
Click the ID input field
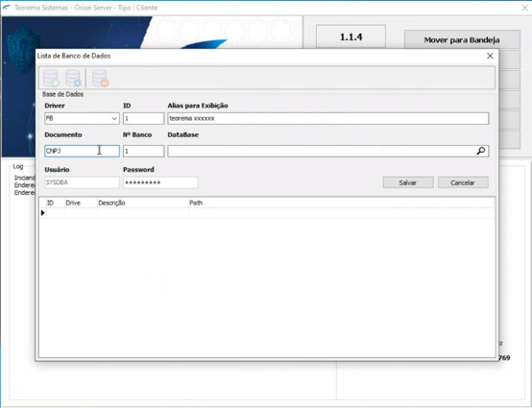click(x=143, y=118)
